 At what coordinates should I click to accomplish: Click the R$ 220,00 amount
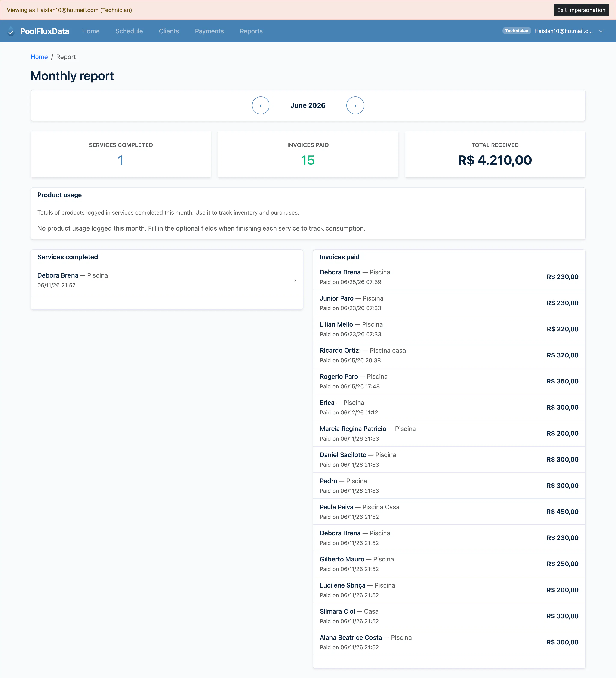click(x=562, y=329)
